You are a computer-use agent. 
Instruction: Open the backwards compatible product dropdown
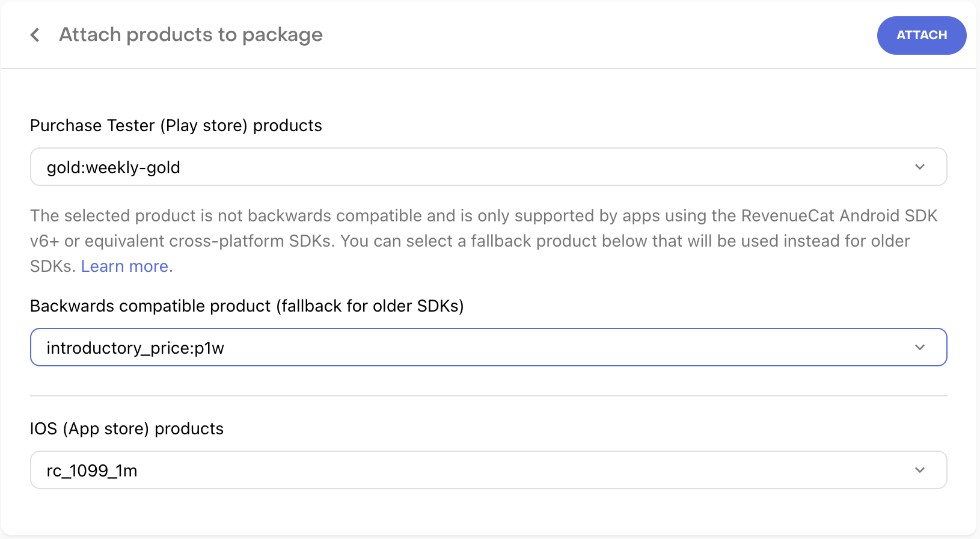click(488, 347)
